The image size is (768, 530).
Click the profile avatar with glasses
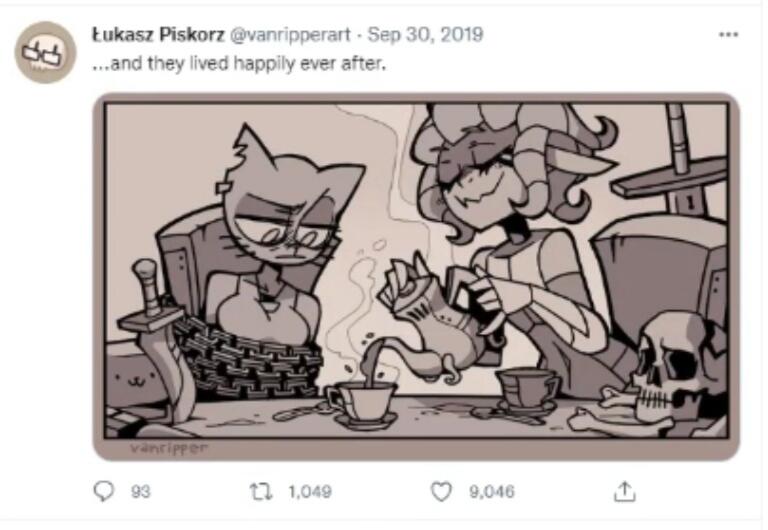(44, 53)
